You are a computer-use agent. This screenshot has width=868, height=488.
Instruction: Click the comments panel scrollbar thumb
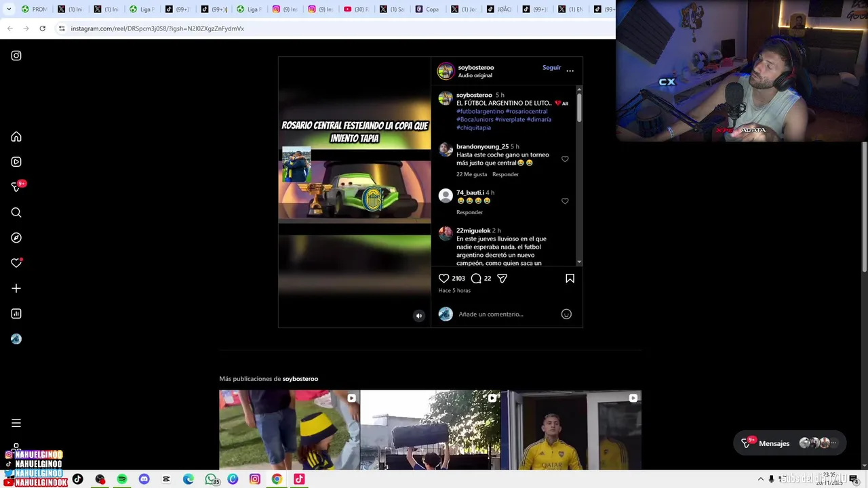coord(579,108)
